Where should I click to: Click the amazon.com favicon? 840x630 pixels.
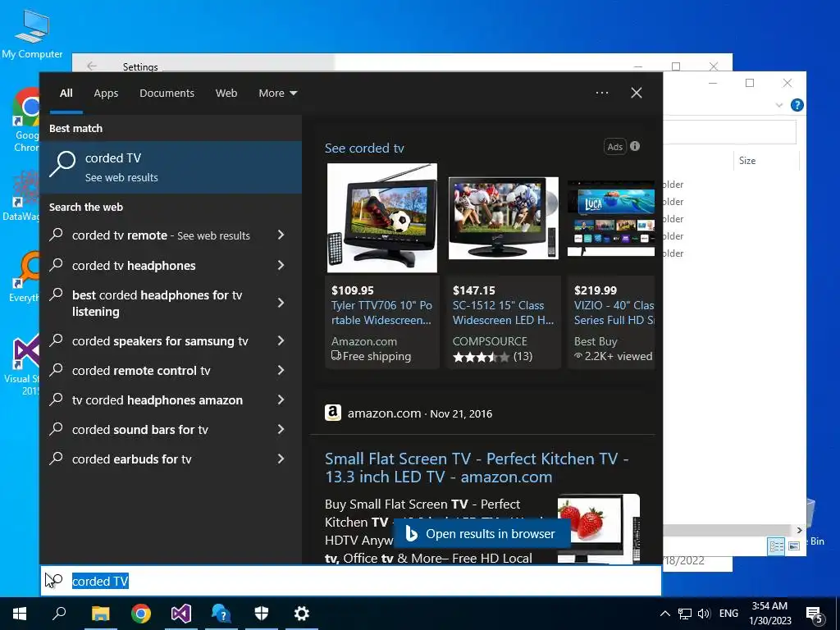point(333,413)
